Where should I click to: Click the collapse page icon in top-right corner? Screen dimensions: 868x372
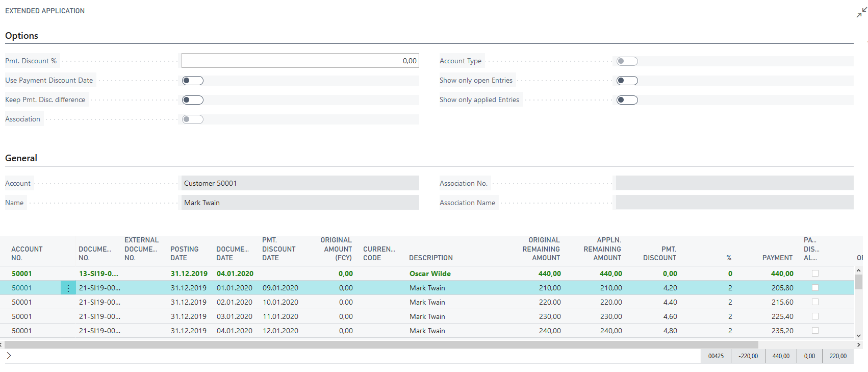pos(861,13)
